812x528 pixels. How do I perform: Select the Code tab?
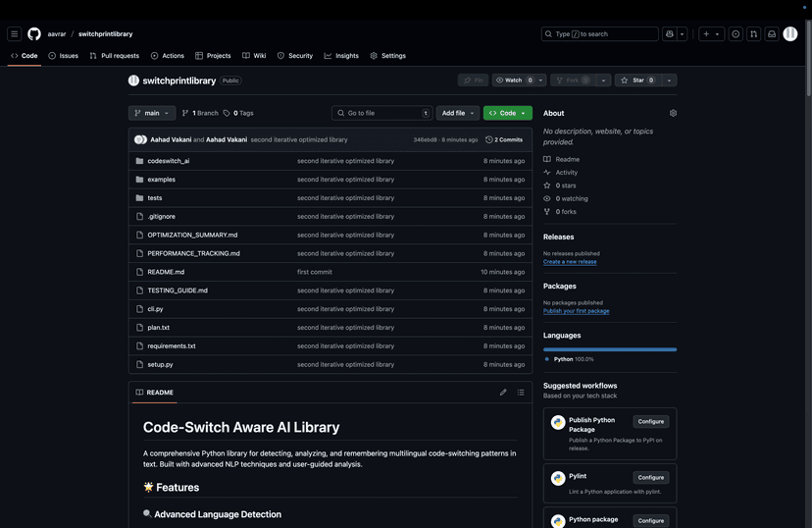coord(25,55)
